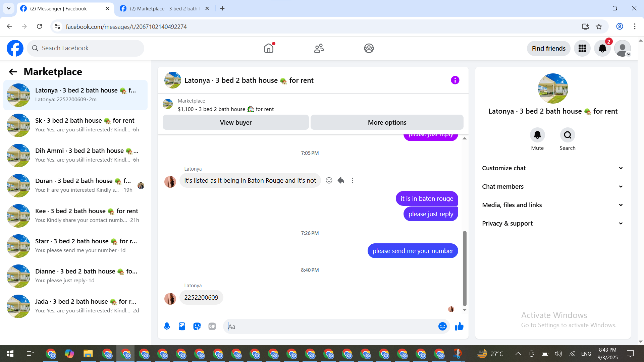Open the notifications bell
This screenshot has width=644, height=362.
(x=602, y=48)
